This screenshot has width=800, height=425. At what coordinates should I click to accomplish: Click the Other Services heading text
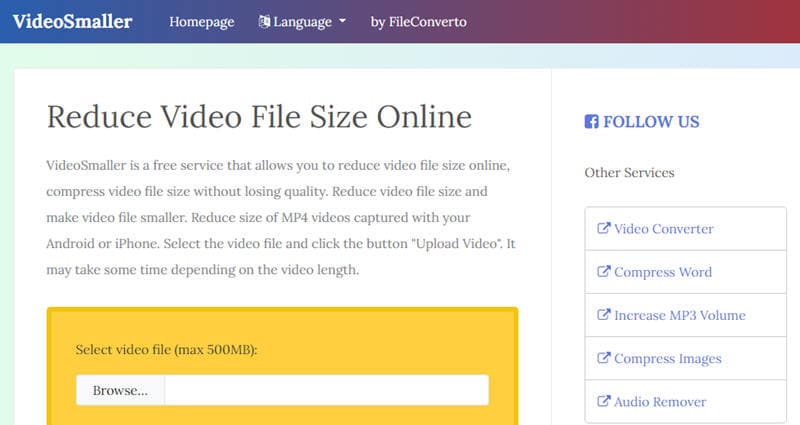tap(629, 172)
